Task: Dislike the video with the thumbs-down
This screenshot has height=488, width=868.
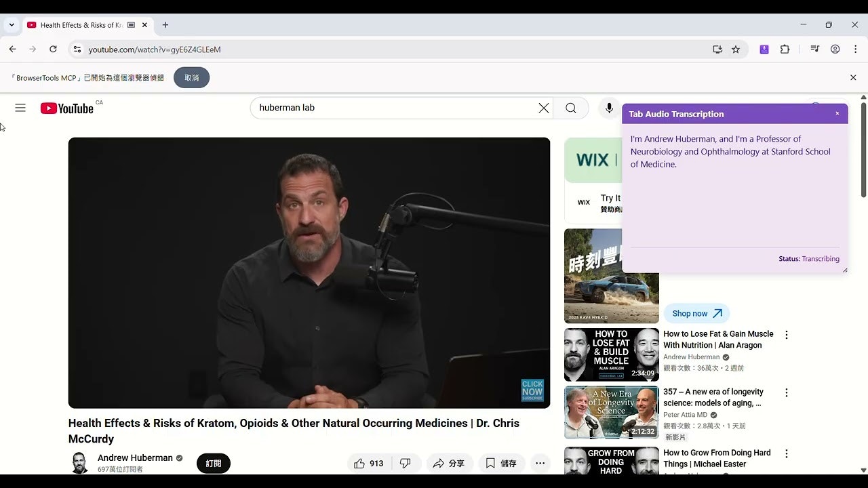Action: 405,463
